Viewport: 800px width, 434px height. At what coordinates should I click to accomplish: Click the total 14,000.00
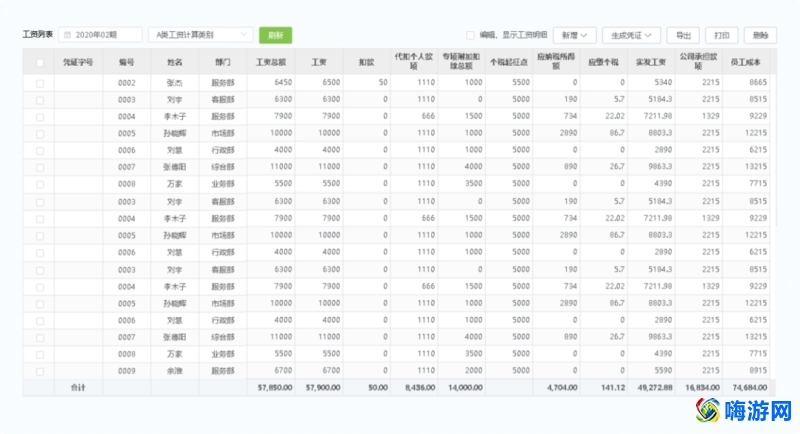465,388
